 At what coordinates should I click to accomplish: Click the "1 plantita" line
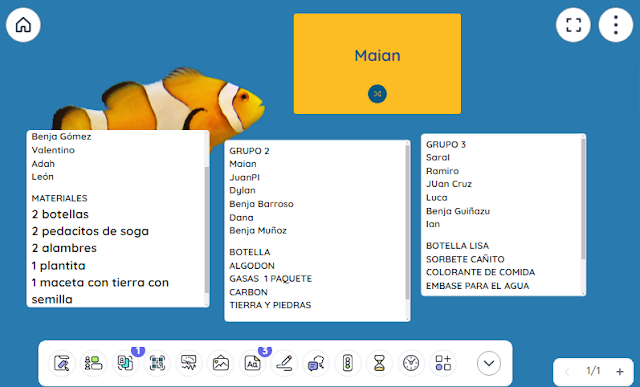[x=58, y=266]
